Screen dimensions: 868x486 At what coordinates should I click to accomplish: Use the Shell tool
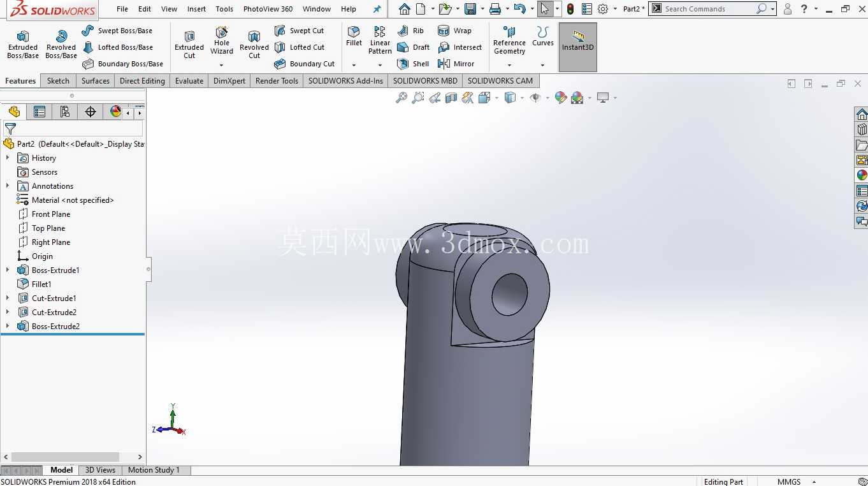coord(413,64)
